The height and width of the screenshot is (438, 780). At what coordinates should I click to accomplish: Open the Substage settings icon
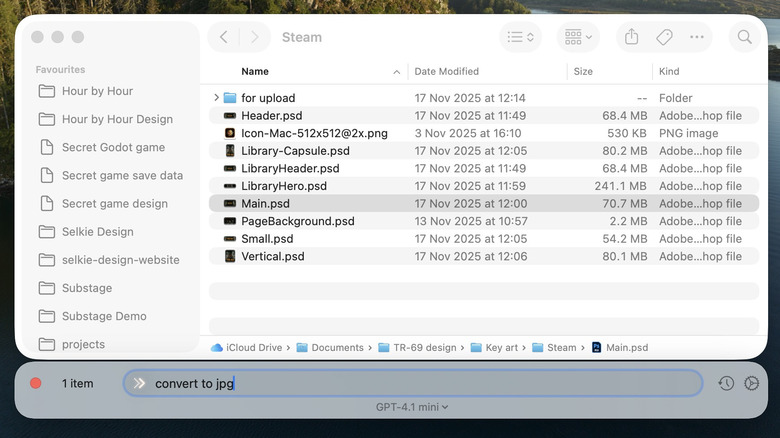click(751, 383)
